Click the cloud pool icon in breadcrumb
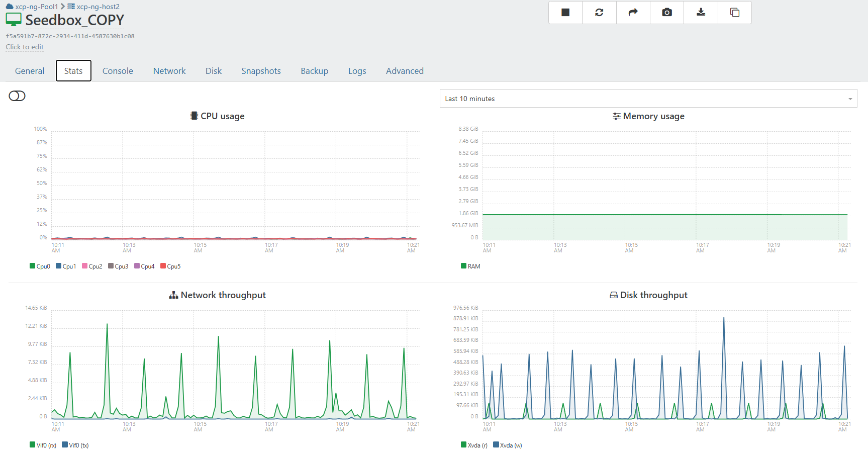 pos(10,7)
